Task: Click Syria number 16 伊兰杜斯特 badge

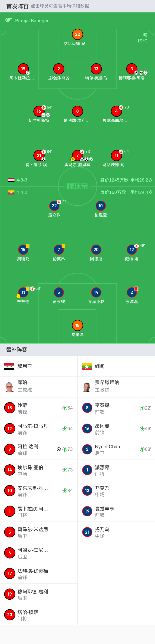Action: point(39,111)
